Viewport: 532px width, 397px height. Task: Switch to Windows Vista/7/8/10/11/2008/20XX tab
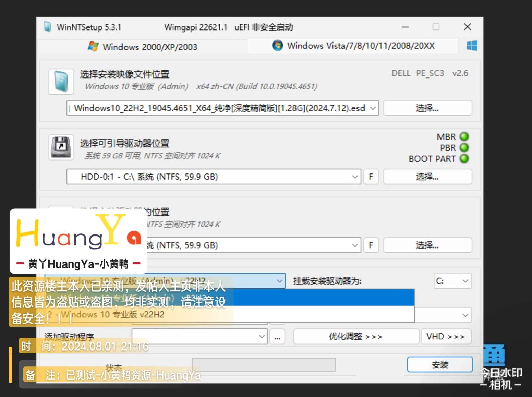coord(353,46)
